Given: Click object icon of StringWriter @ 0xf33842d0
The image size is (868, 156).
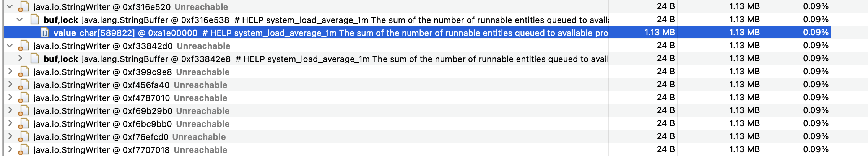Looking at the screenshot, I should coord(24,45).
